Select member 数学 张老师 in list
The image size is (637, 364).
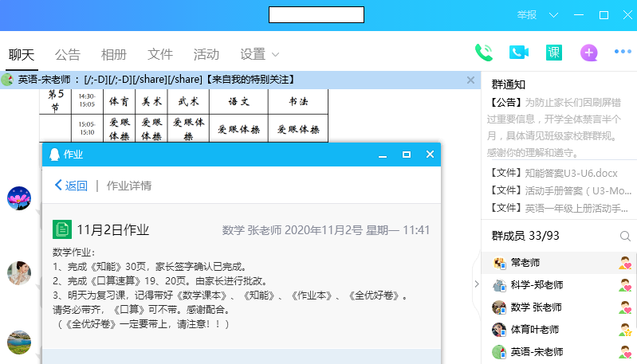tap(537, 307)
